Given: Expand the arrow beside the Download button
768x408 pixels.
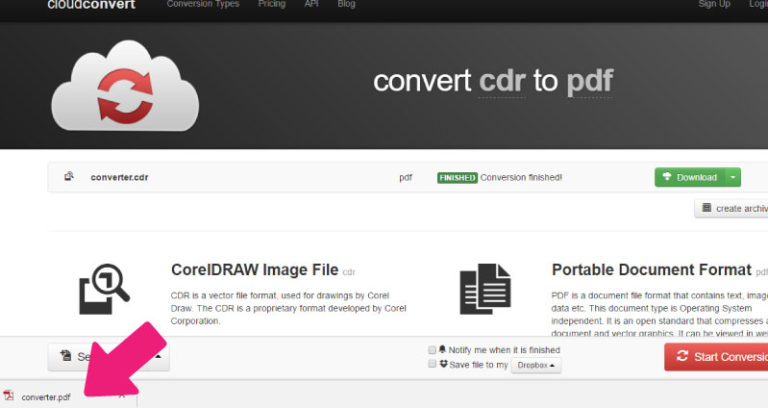Looking at the screenshot, I should (734, 177).
